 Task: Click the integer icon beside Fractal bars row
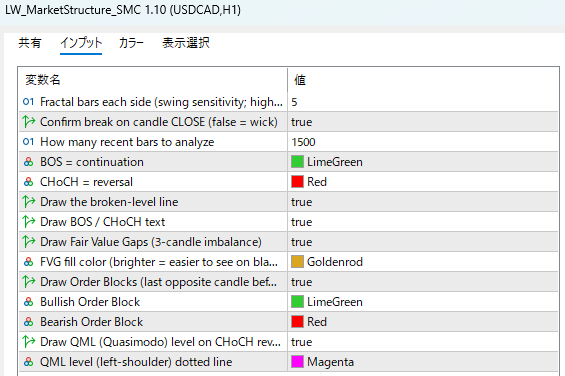[28, 102]
